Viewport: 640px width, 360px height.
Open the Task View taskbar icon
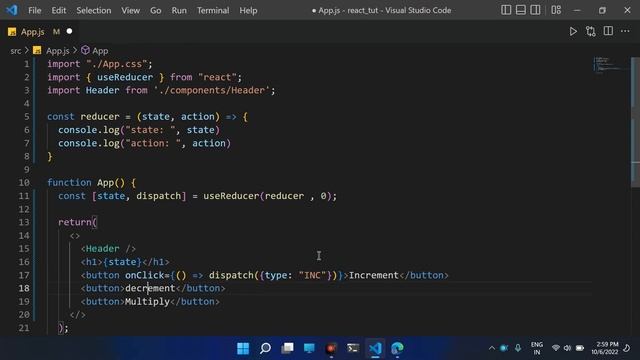pyautogui.click(x=287, y=348)
